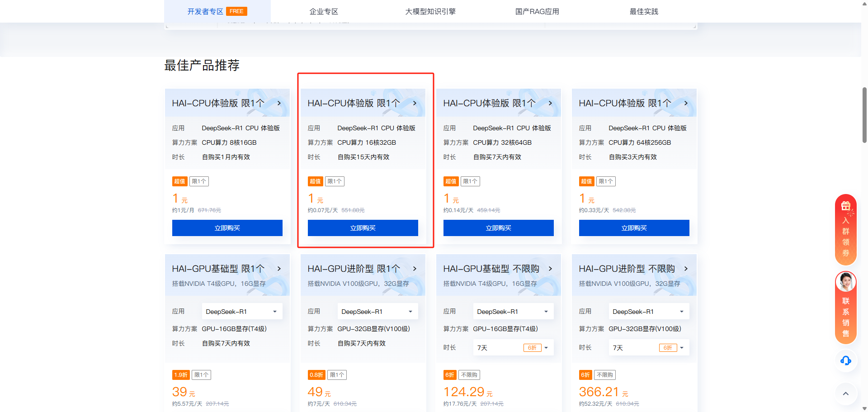The width and height of the screenshot is (868, 412).
Task: Open arrow on 32核64GB HAI-CPU card header
Action: [550, 103]
